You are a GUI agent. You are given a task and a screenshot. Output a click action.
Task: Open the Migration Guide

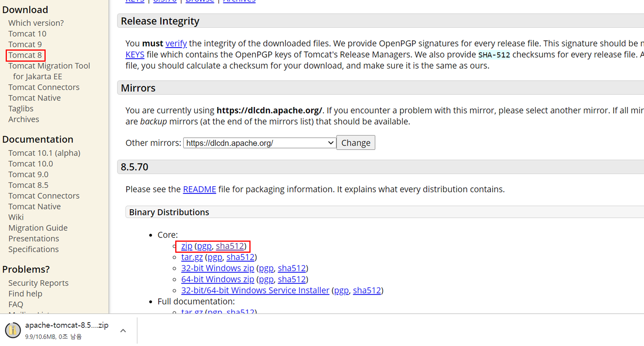click(x=38, y=228)
